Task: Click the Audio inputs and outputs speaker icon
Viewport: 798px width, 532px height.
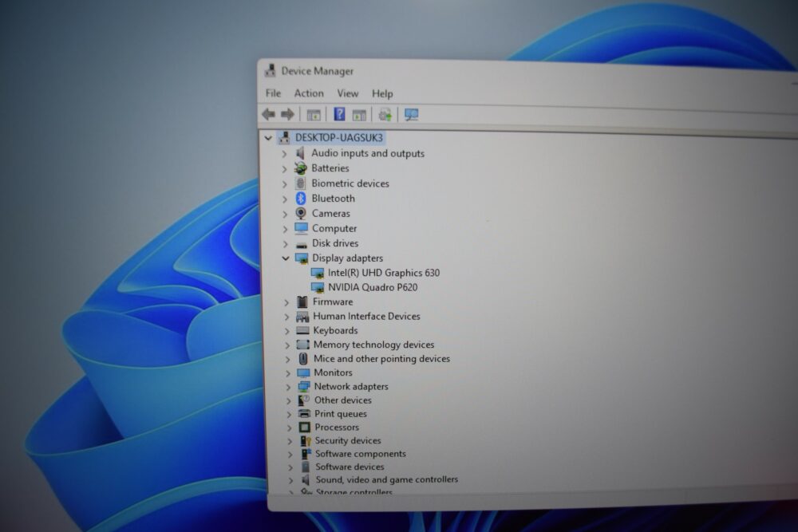Action: pyautogui.click(x=300, y=153)
